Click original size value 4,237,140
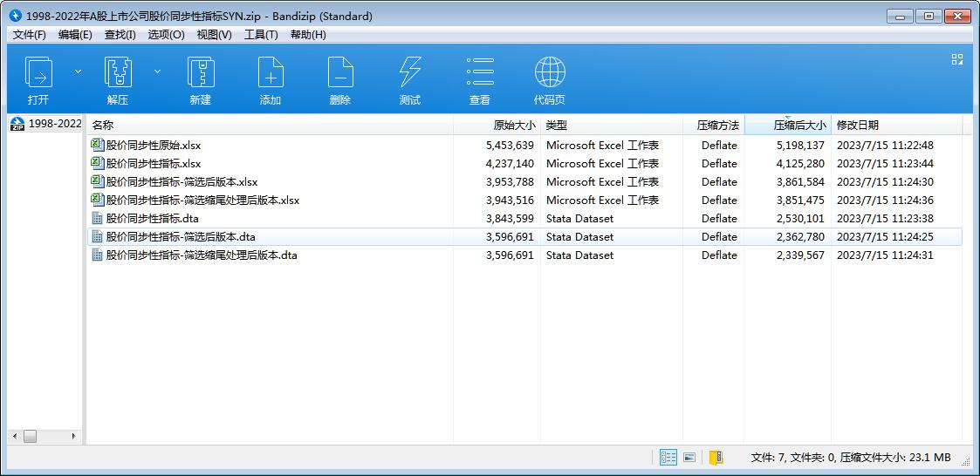 point(510,163)
